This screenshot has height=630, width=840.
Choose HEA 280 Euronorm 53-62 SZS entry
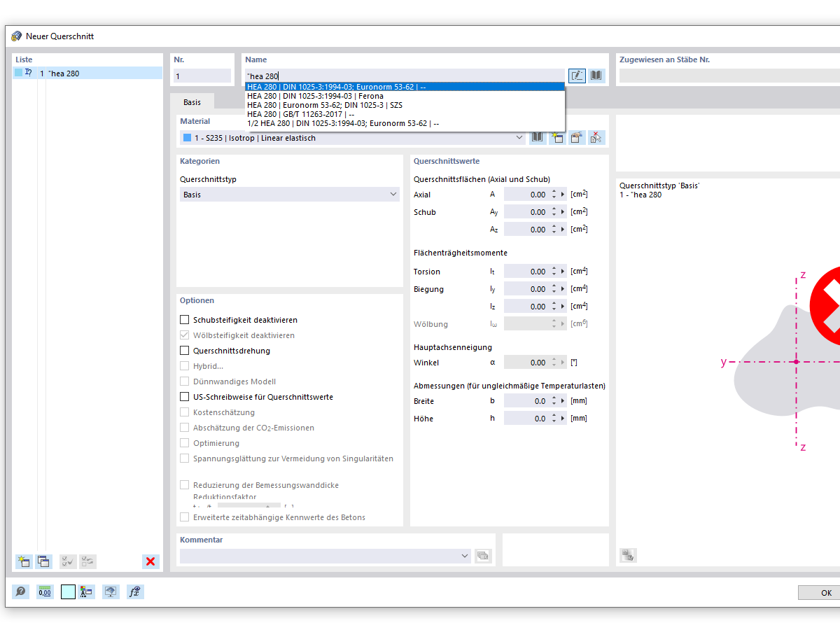(404, 105)
